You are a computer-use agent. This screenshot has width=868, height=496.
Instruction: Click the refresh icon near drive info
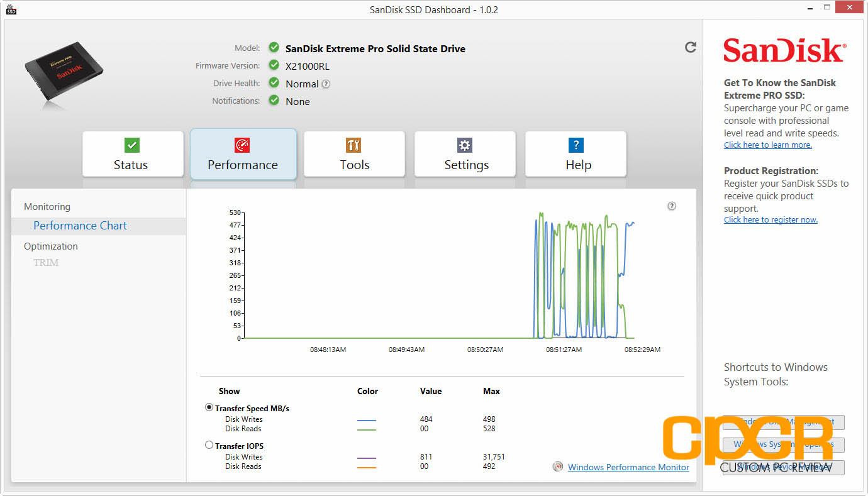[691, 47]
